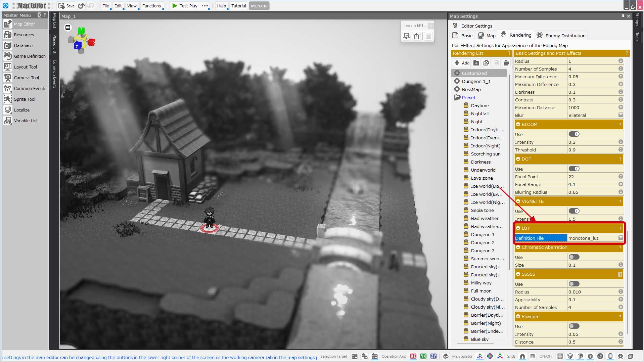
Task: Toggle the VIGNETTE Use switch
Action: click(574, 211)
